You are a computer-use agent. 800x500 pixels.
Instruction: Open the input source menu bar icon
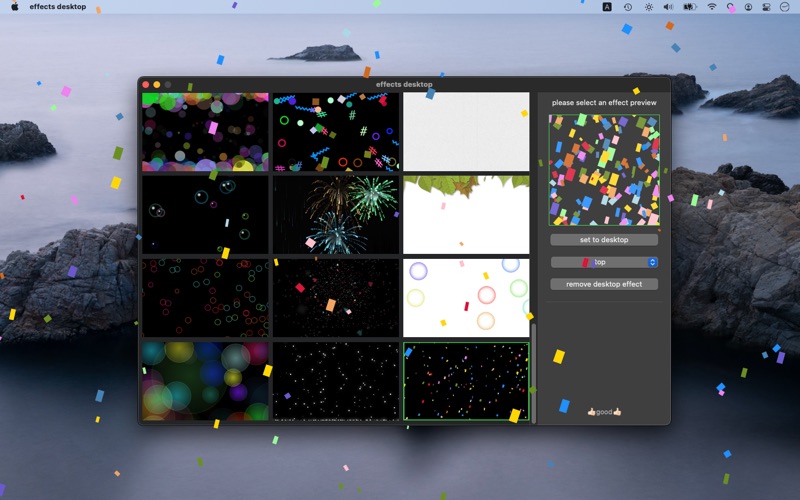607,7
